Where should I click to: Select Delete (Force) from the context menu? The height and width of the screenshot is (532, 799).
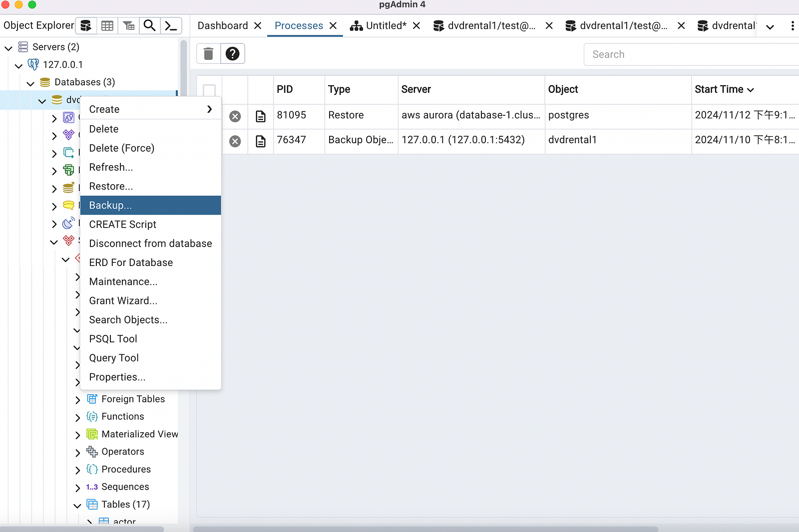pos(150,148)
